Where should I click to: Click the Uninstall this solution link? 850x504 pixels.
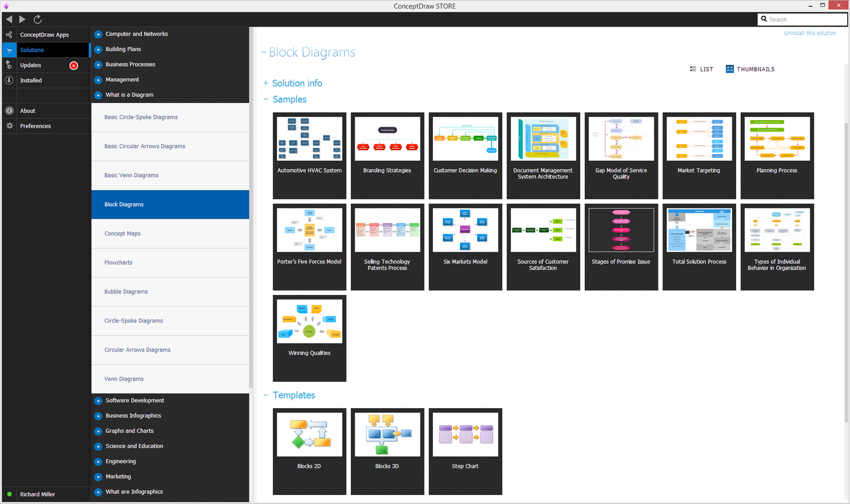tap(809, 33)
